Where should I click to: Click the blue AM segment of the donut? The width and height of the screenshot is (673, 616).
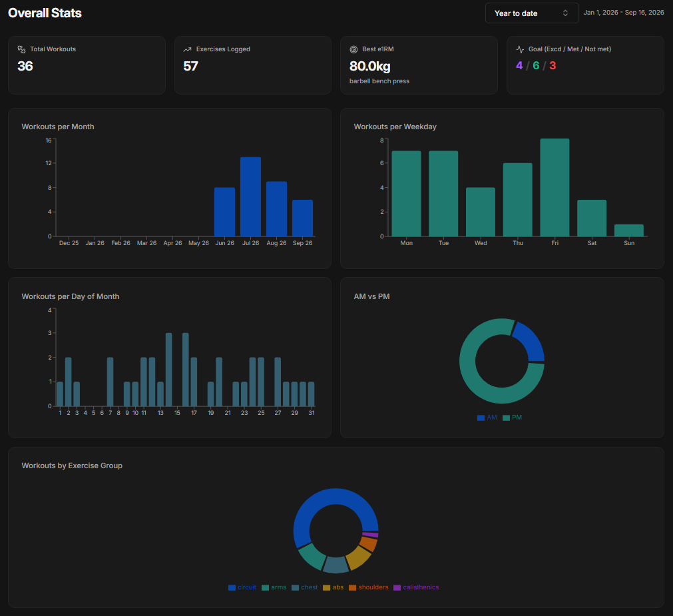point(531,342)
